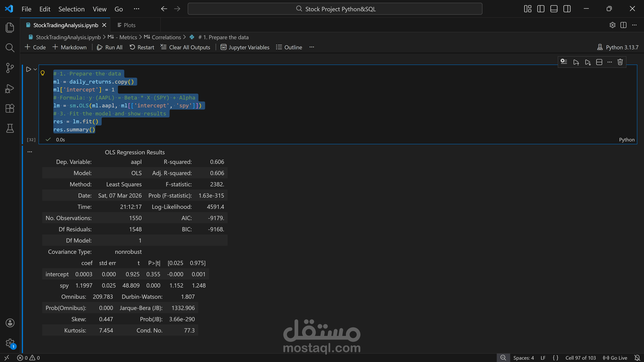The image size is (644, 362).
Task: Click Clear All Outputs
Action: click(x=185, y=47)
